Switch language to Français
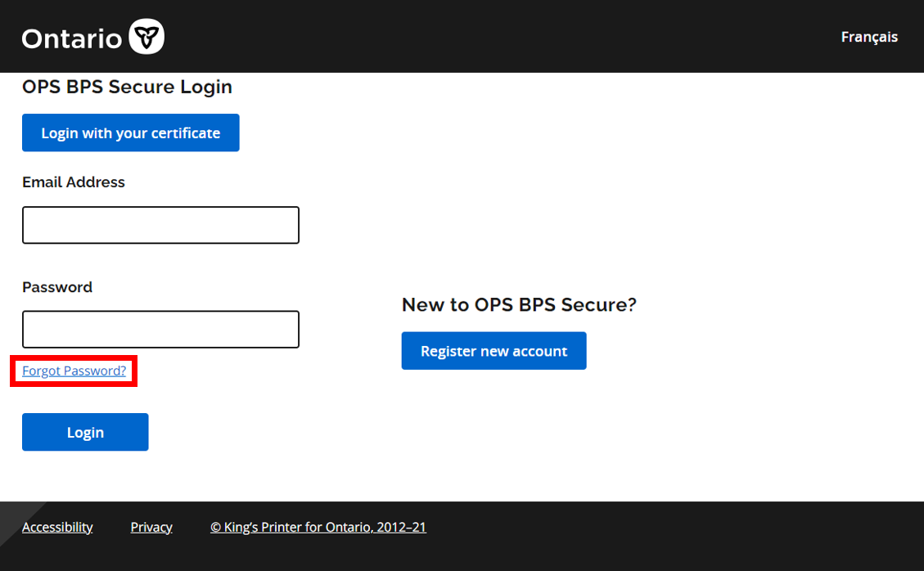The width and height of the screenshot is (924, 571). point(869,37)
